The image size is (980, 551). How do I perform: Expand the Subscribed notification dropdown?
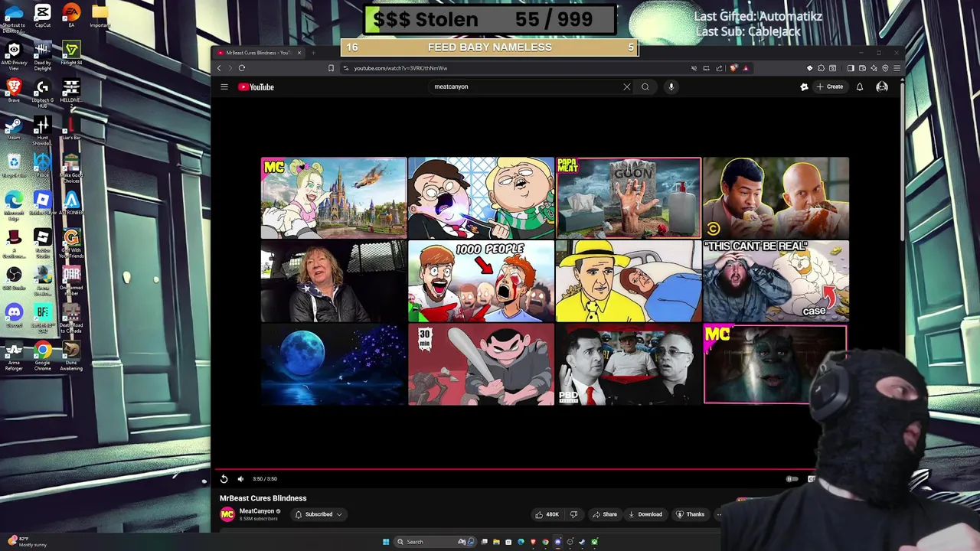pyautogui.click(x=318, y=514)
